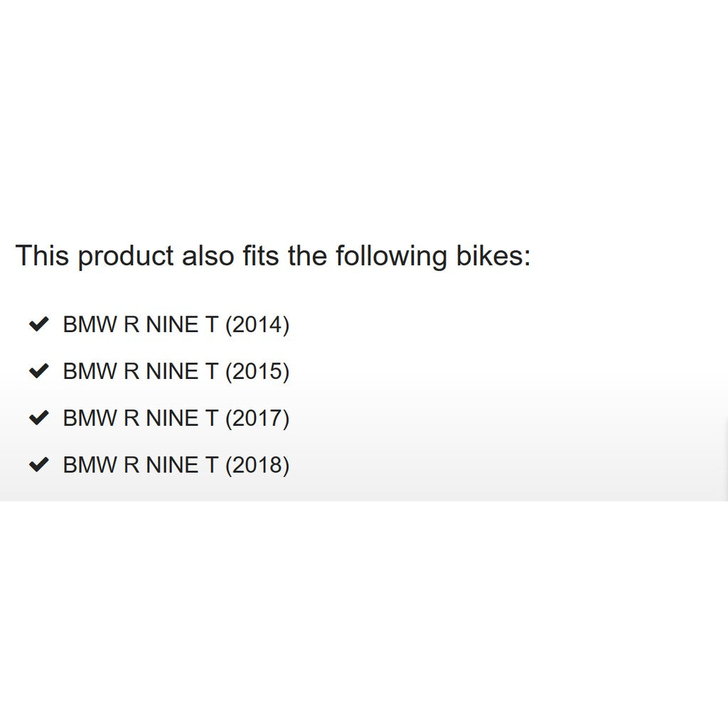Click the word "NINE" in the 2018 row
728x728 pixels.
[x=171, y=465]
